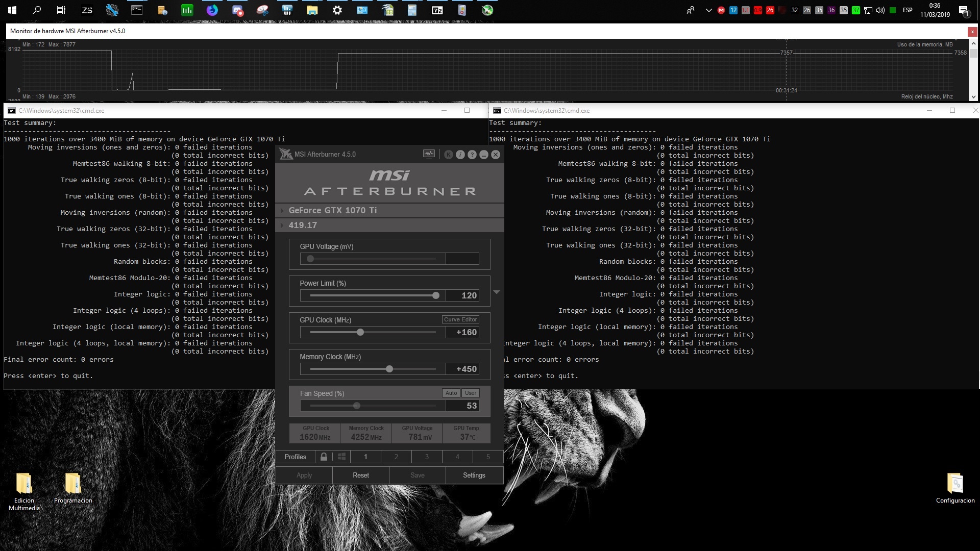Click the GPU Voltage 781 mV readout
Viewport: 980px width, 551px height.
pyautogui.click(x=416, y=433)
